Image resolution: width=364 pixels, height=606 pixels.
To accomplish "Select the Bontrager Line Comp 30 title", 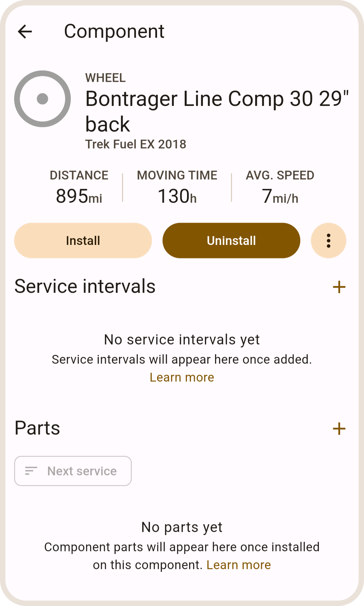I will click(x=216, y=111).
